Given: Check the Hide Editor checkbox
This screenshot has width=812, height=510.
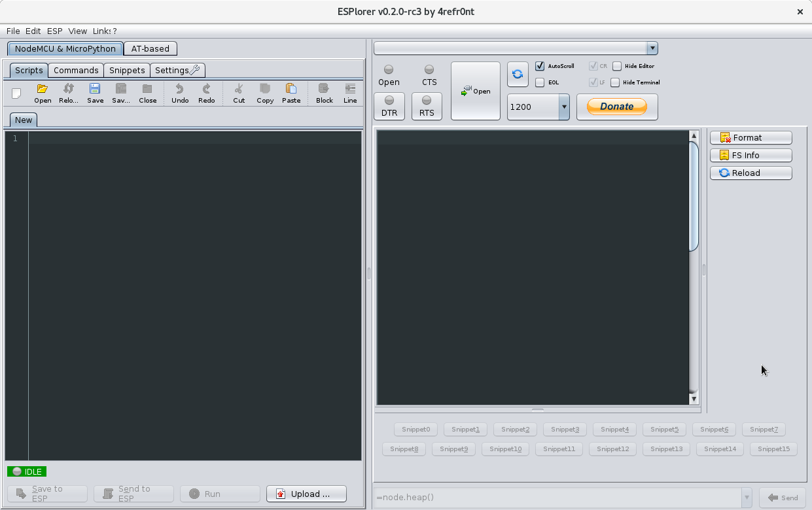Looking at the screenshot, I should point(617,66).
